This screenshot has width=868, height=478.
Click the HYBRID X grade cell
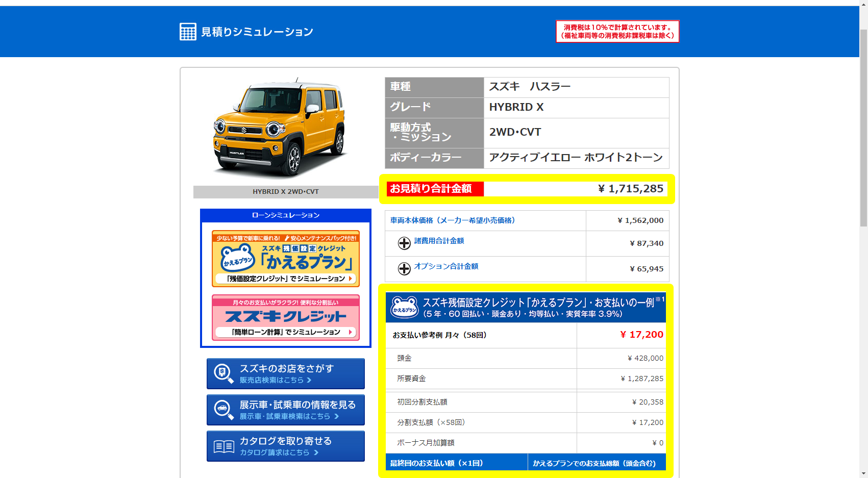[576, 108]
